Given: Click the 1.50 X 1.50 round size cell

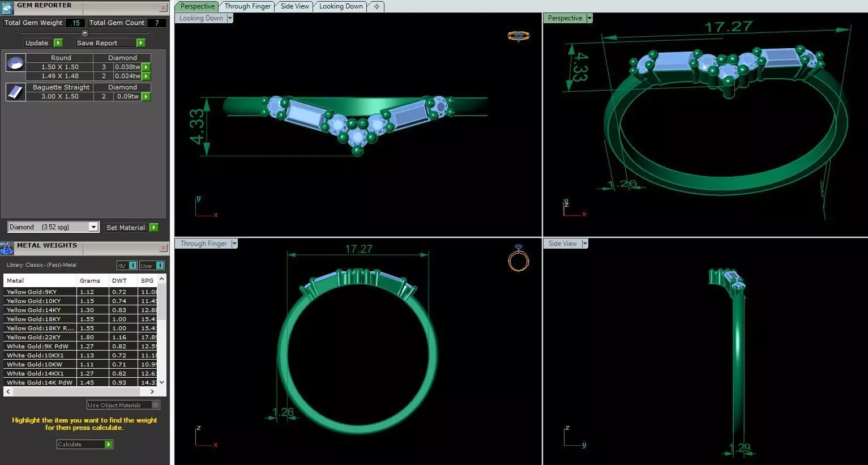Looking at the screenshot, I should click(x=60, y=67).
